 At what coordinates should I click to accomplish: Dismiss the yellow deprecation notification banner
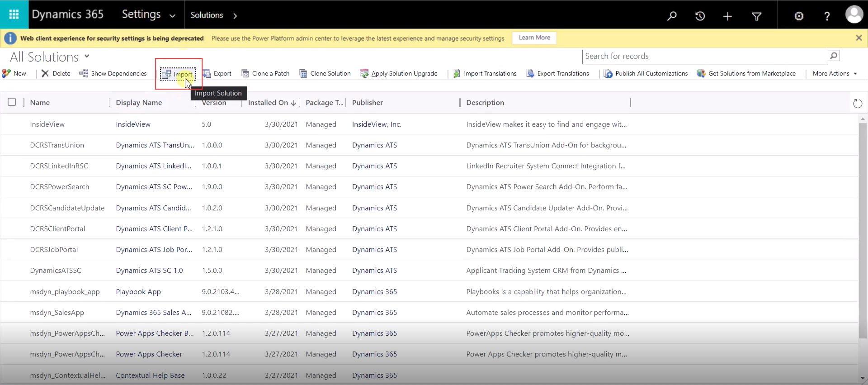pyautogui.click(x=859, y=38)
